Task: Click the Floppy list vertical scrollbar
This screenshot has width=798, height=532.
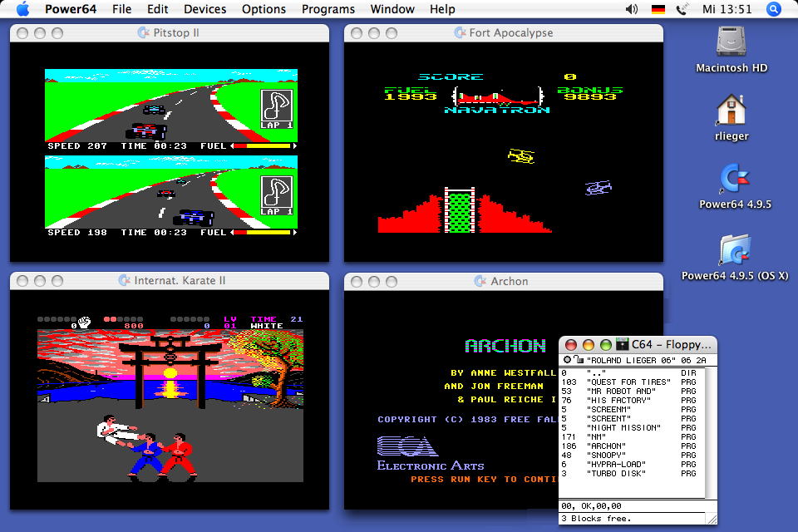Action: pos(711,433)
